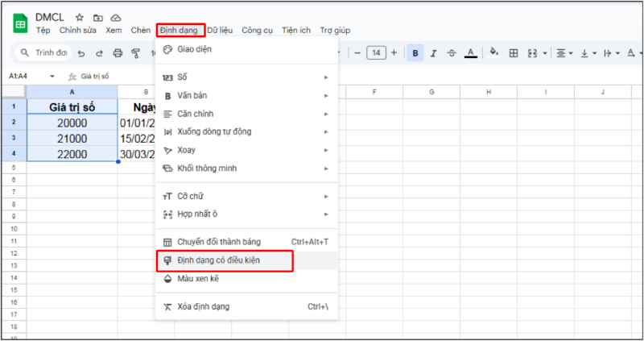Image resolution: width=644 pixels, height=341 pixels.
Task: Open the Trợ giúp menu
Action: (x=335, y=31)
